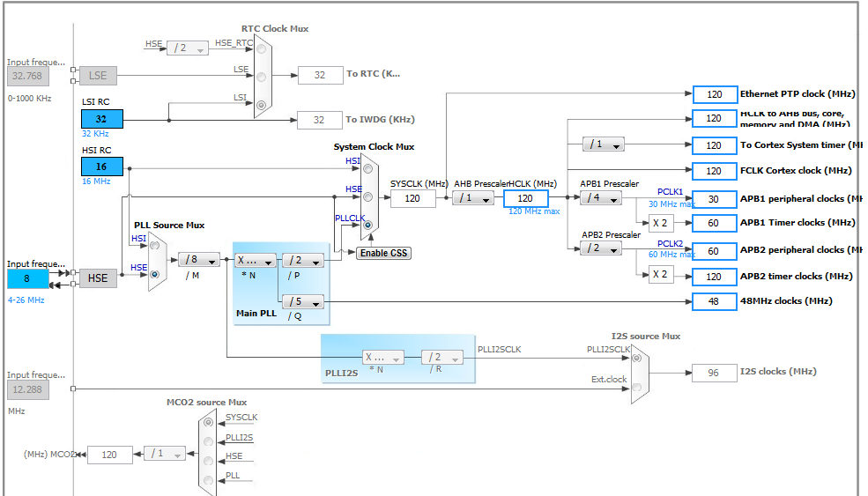Select PLLCLK in System Clock Mux
This screenshot has width=868, height=496.
coord(367,225)
